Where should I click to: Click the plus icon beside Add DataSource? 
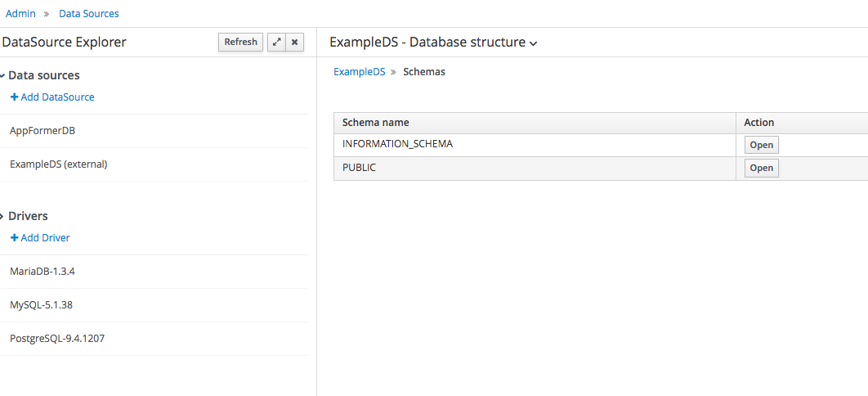tap(15, 97)
